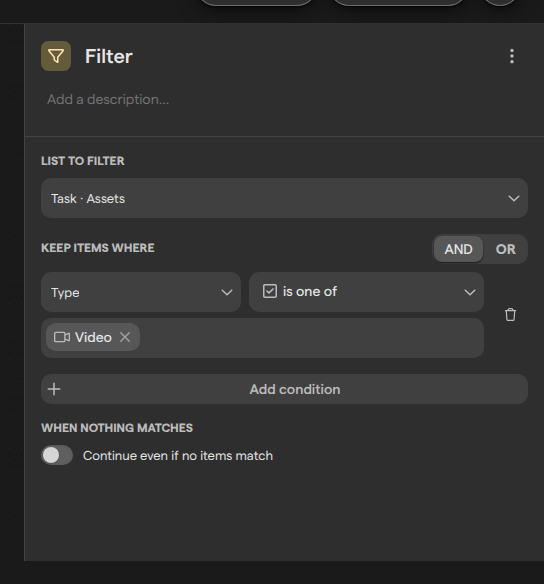
Task: Click the Video chip in the value box
Action: click(x=93, y=337)
